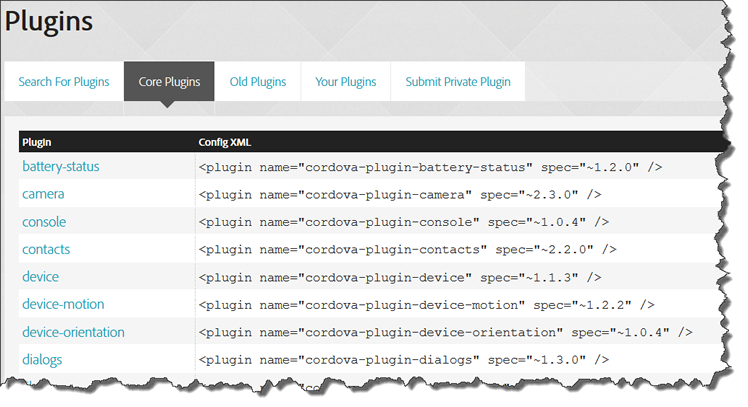Open the contacts plugin link
The image size is (748, 407).
tap(46, 250)
